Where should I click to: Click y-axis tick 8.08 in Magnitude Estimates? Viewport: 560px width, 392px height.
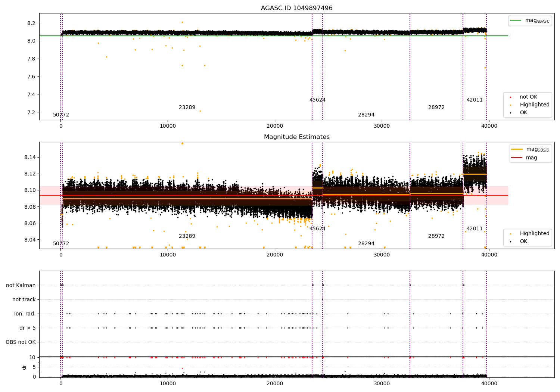(30, 207)
